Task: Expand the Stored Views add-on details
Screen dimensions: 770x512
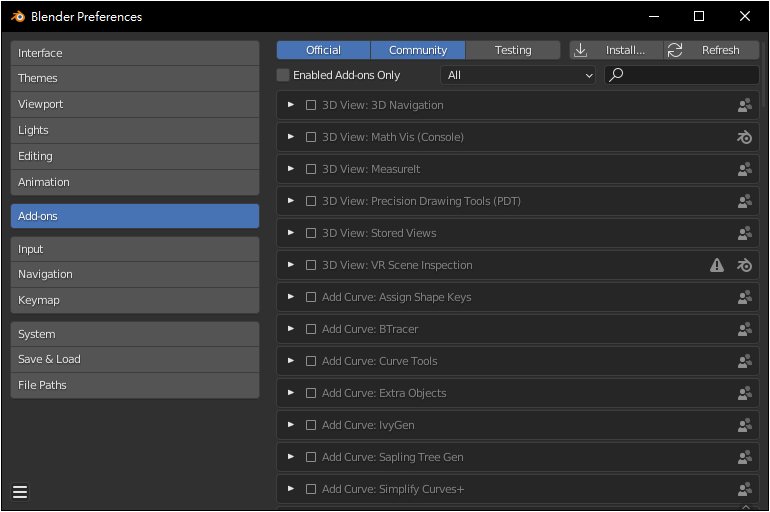Action: 291,232
